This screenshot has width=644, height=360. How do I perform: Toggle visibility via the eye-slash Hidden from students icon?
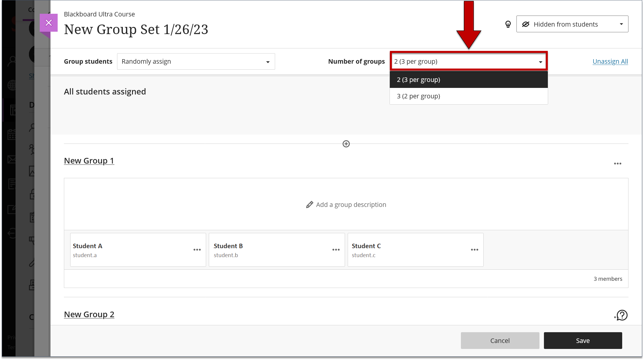click(x=526, y=24)
